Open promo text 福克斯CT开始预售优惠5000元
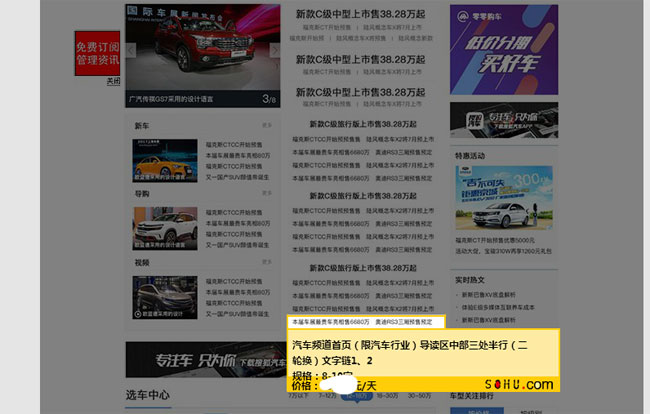Viewport: 650px width, 414px height. coord(495,240)
